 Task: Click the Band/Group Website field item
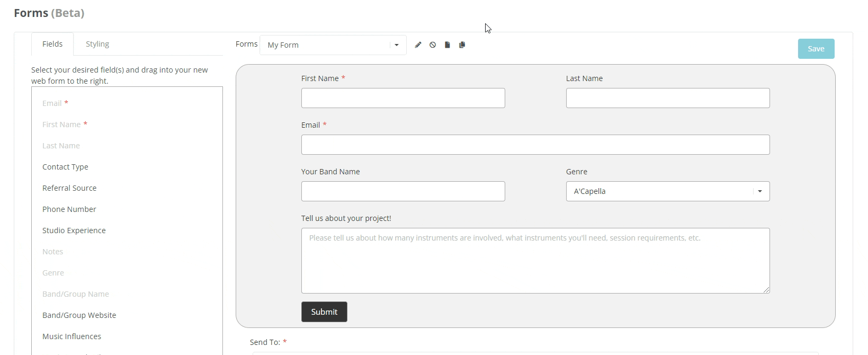[79, 315]
